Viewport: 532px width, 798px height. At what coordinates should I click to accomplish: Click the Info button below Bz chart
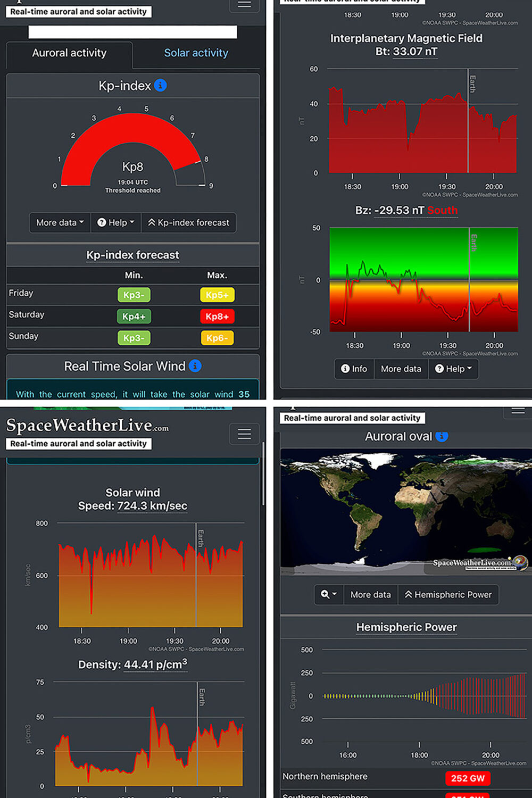(x=354, y=369)
